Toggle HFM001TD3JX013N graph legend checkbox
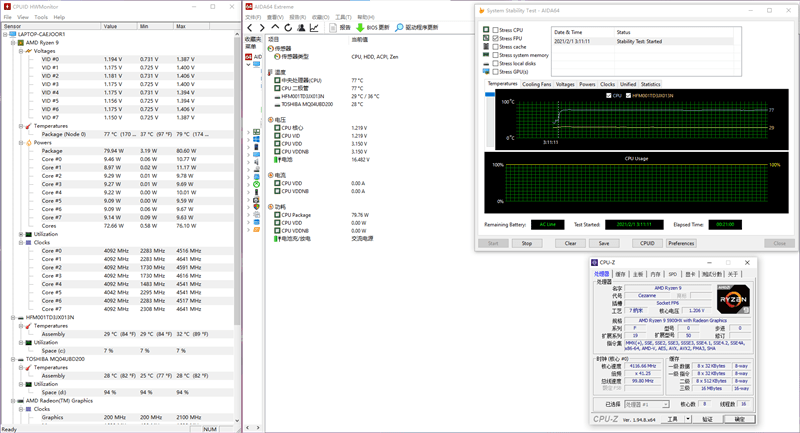This screenshot has width=800, height=433. pyautogui.click(x=628, y=95)
